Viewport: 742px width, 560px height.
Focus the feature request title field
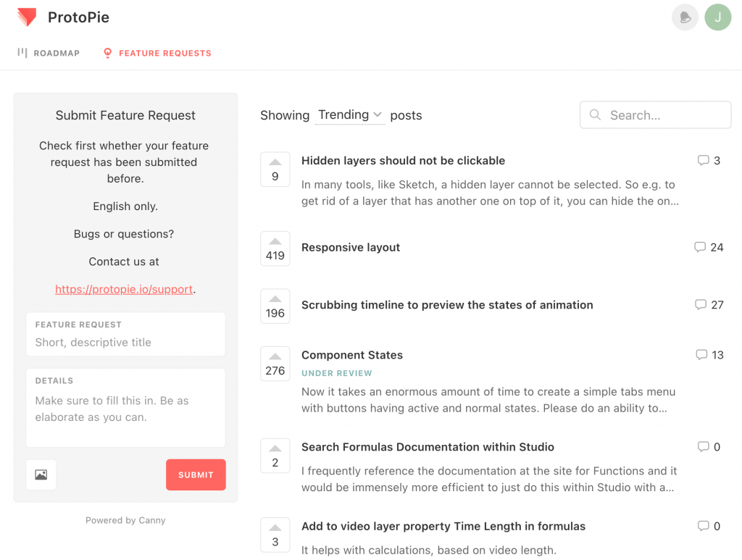click(x=125, y=343)
